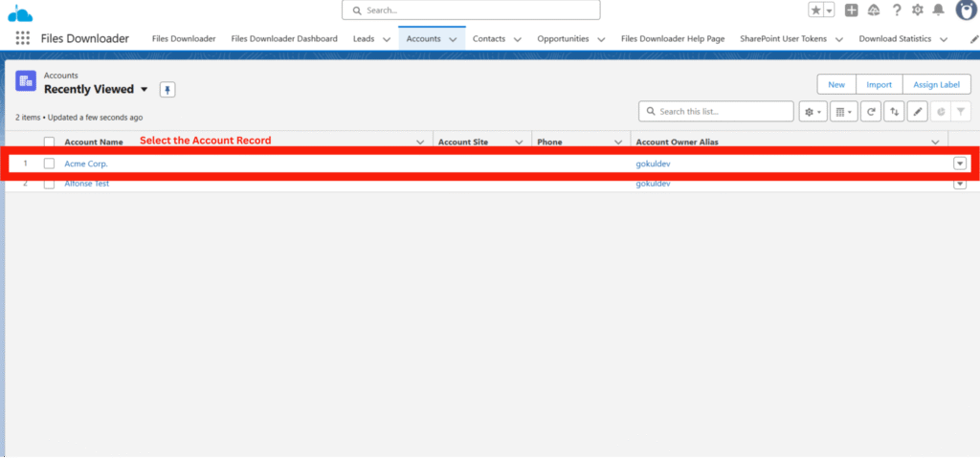Open the Account Site column menu chevron

point(519,142)
